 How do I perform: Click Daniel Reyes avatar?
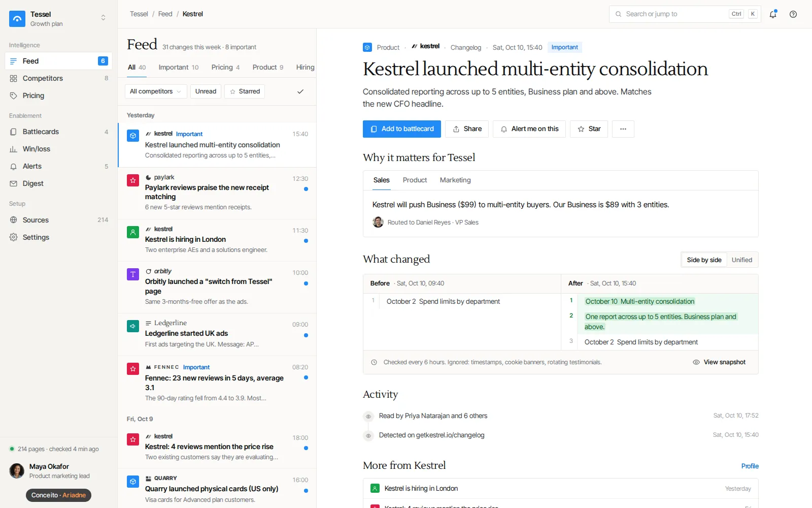coord(378,222)
